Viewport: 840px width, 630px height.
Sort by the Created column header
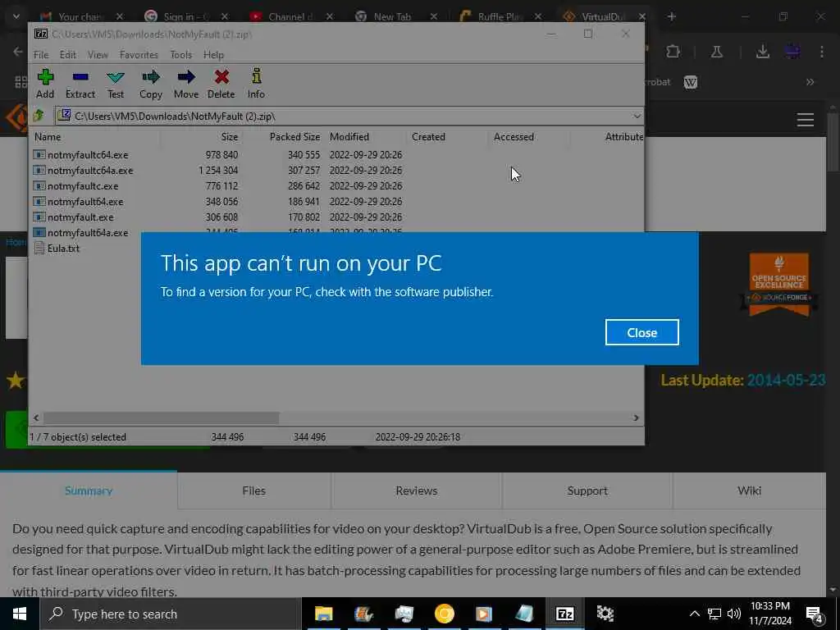[x=428, y=137]
